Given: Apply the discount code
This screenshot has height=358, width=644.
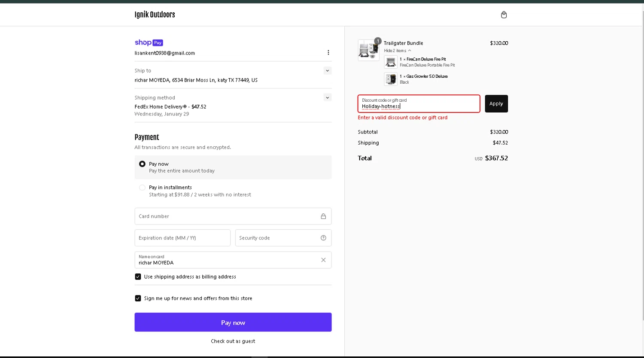Looking at the screenshot, I should coord(496,103).
